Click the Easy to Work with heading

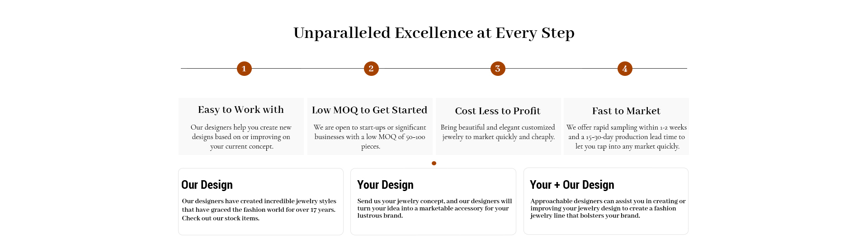(x=241, y=110)
